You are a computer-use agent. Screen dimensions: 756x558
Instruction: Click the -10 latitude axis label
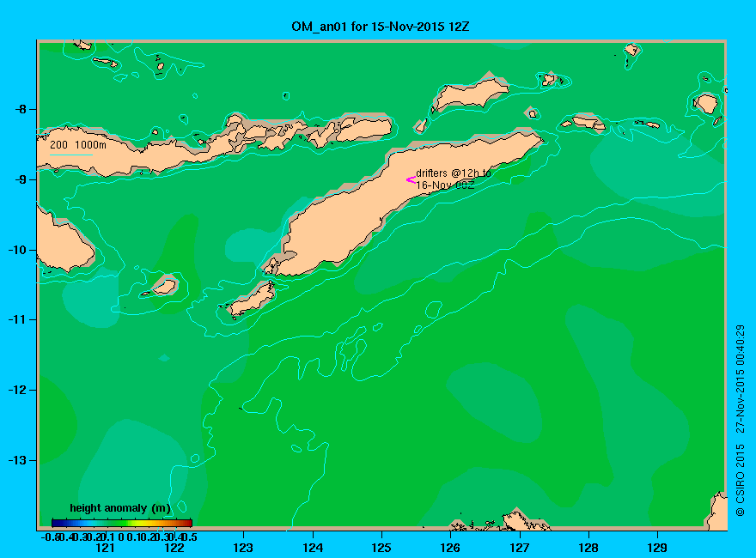[18, 250]
